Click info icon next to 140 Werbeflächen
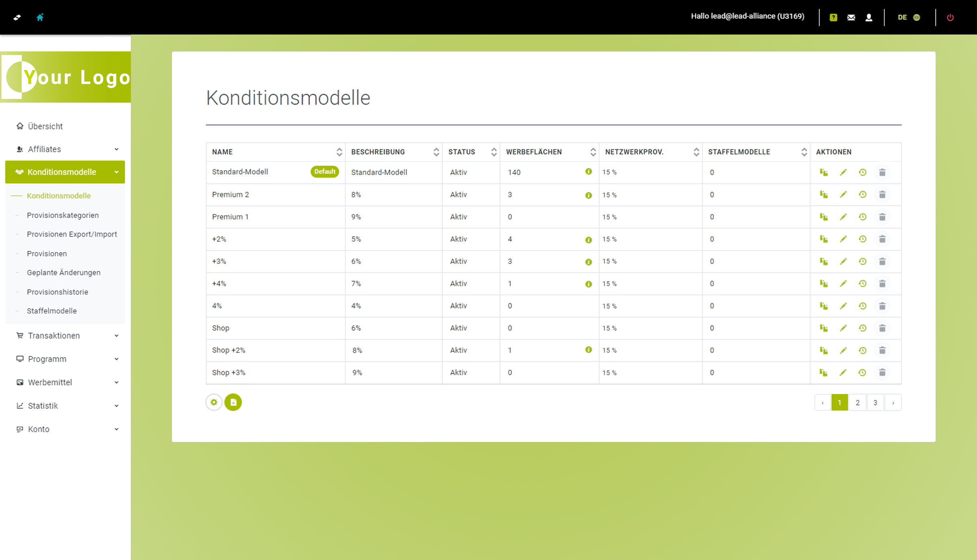977x560 pixels. tap(588, 172)
